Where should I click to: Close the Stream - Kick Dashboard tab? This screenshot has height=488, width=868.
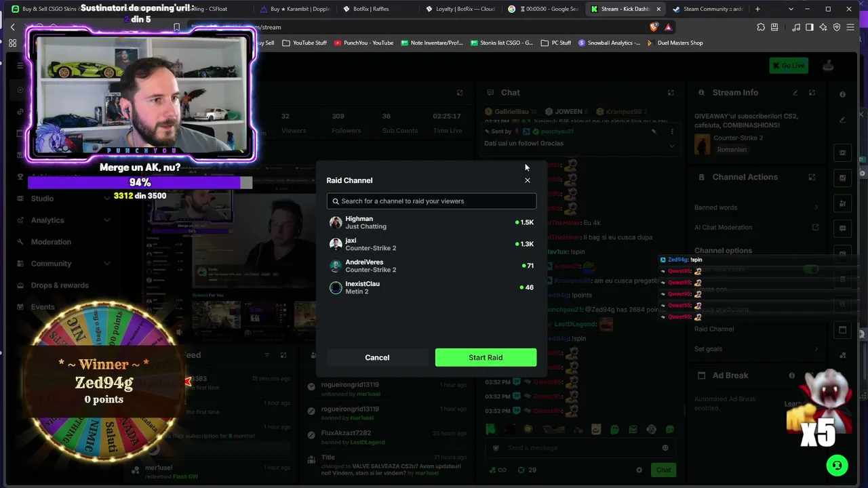pos(658,9)
